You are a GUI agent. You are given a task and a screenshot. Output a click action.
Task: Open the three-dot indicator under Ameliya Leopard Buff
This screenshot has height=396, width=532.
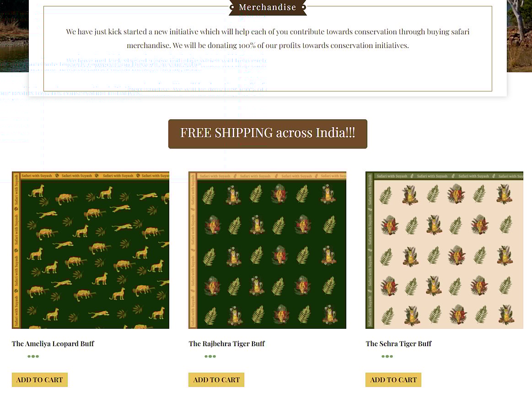click(x=33, y=356)
